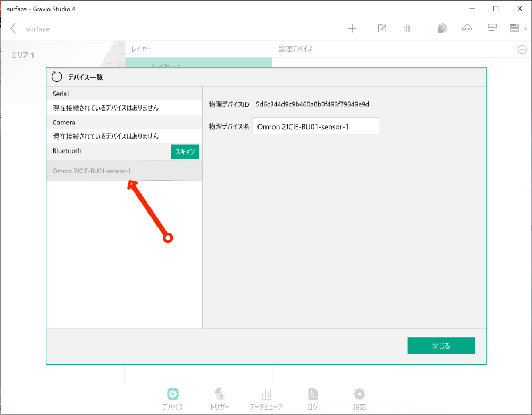Switch to the トリガー tab
The height and width of the screenshot is (415, 532).
coord(220,399)
